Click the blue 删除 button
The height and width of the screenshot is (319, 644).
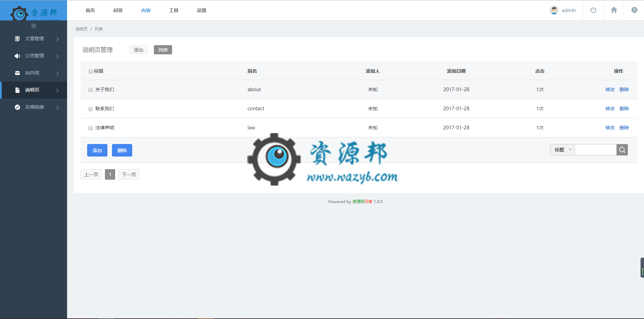tap(122, 150)
